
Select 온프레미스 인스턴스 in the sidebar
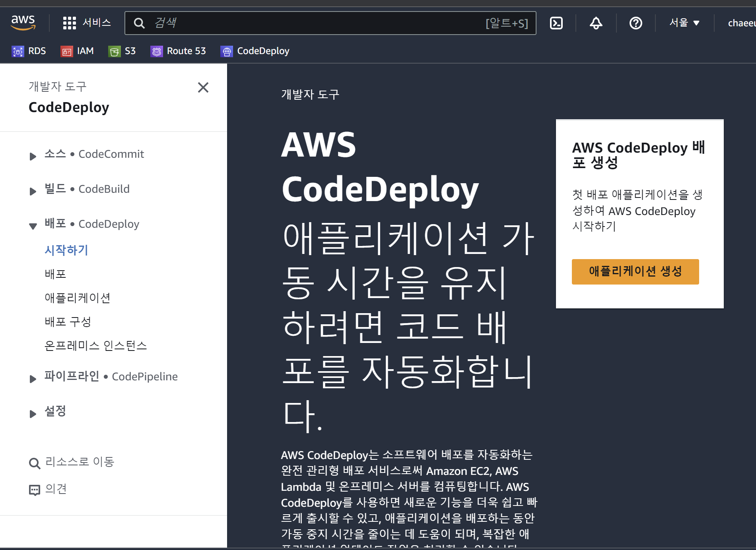96,345
